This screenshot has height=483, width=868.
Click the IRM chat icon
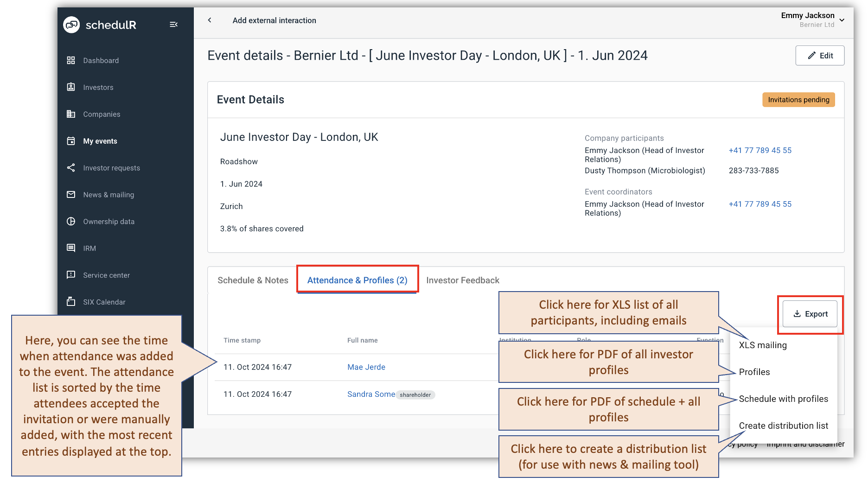coord(71,248)
